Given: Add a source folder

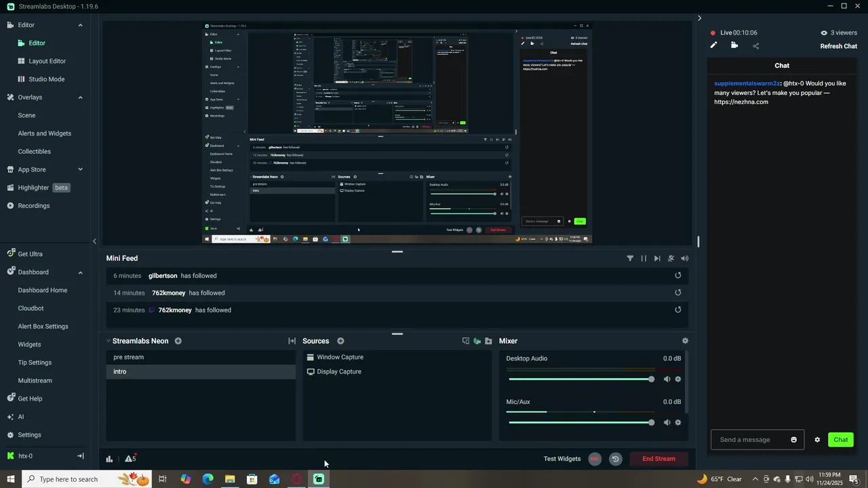Looking at the screenshot, I should point(488,341).
